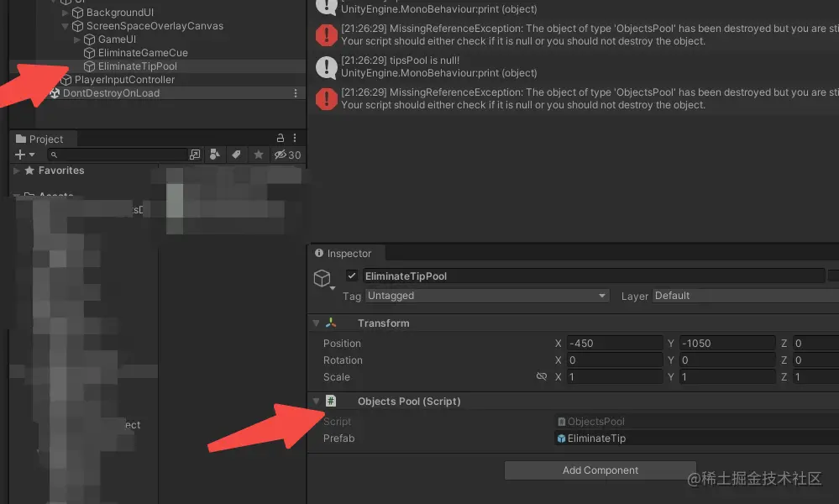Toggle hidden packages visibility count
This screenshot has width=839, height=504.
pyautogui.click(x=287, y=155)
